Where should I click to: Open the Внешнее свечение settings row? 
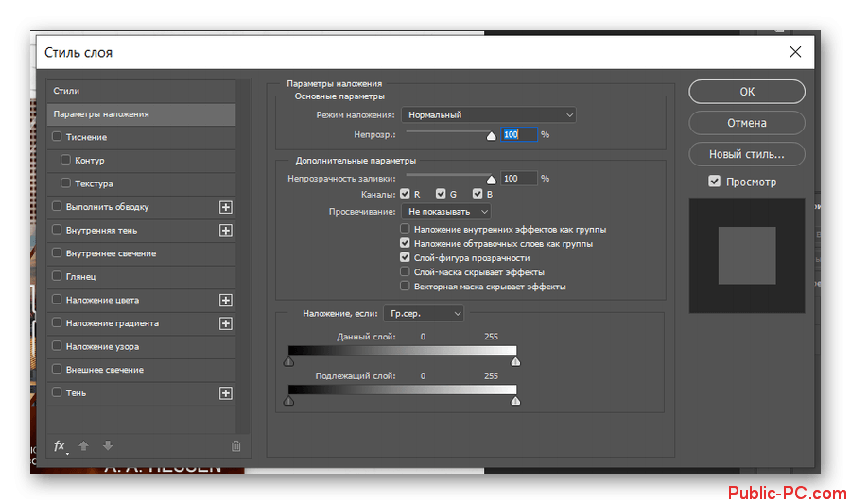141,370
